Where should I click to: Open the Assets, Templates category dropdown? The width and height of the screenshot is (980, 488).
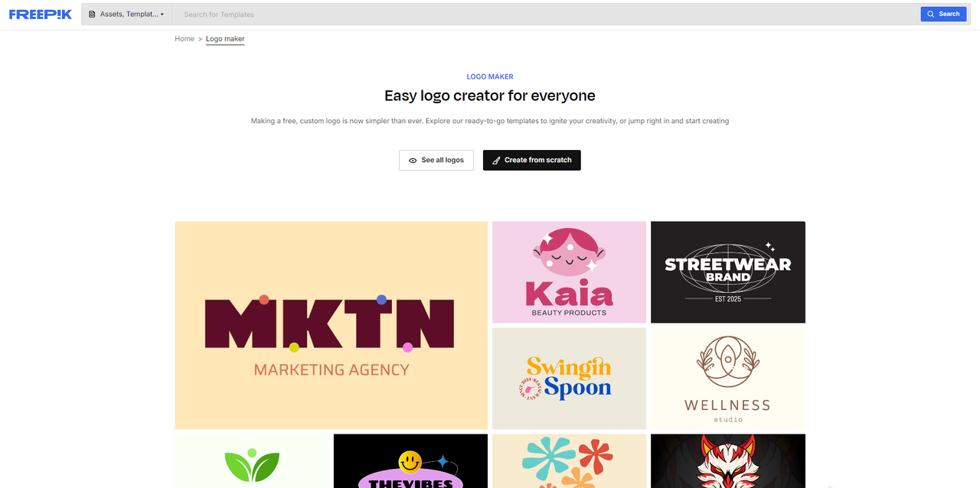(126, 14)
